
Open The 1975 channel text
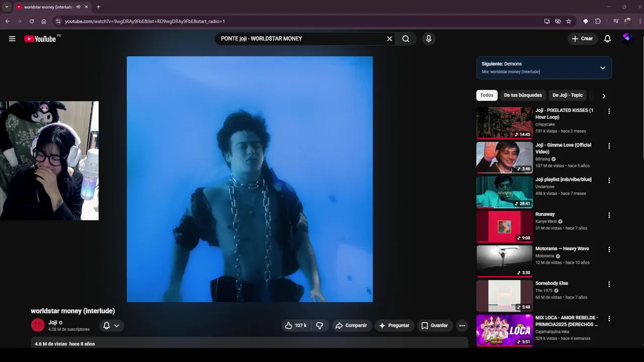544,291
